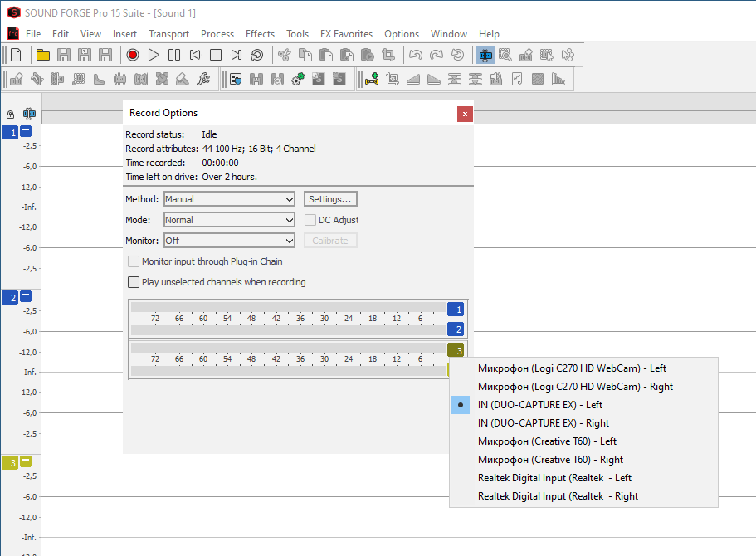Collapse channel 3 with its minus button
Viewport: 756px width, 556px height.
click(x=26, y=461)
